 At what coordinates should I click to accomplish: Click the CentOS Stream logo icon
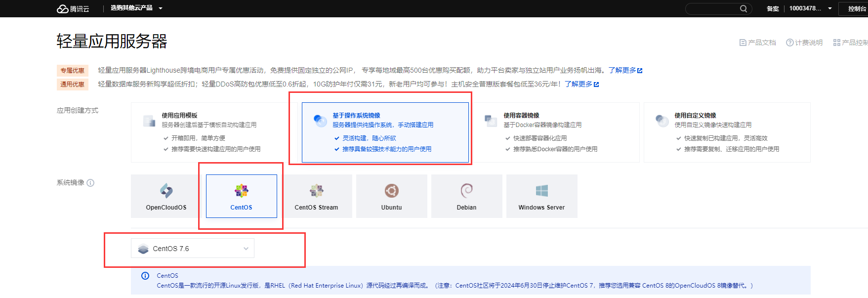tap(317, 191)
